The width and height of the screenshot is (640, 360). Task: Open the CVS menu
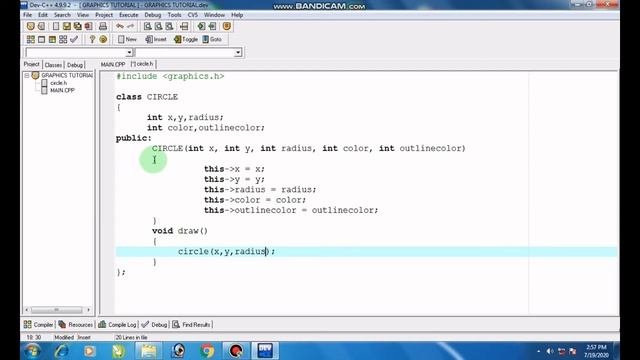tap(193, 15)
